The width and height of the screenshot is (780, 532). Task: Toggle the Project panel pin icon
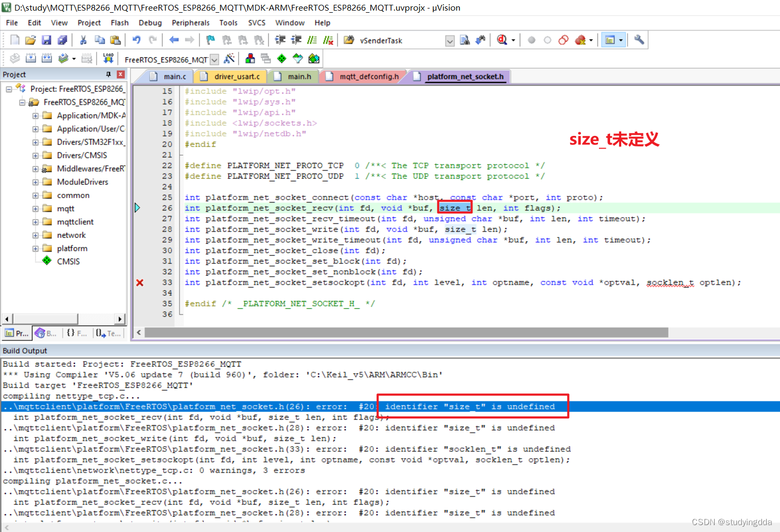pos(108,74)
